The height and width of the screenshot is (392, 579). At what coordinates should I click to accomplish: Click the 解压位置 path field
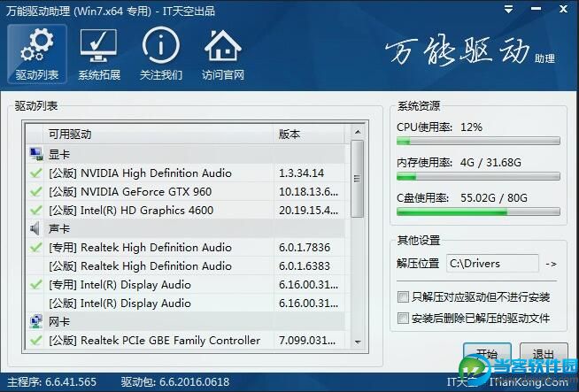pyautogui.click(x=492, y=264)
